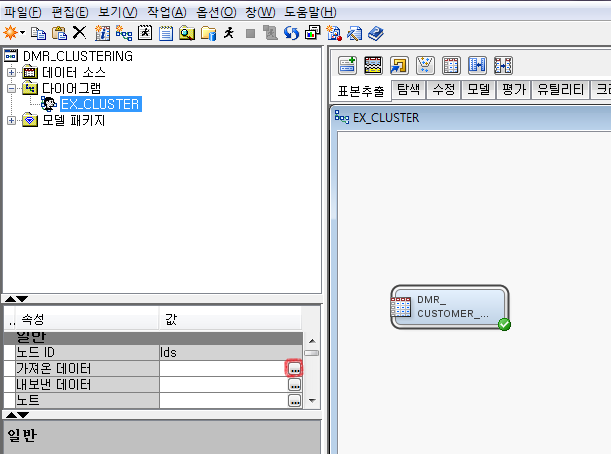Collapse the 다이어그램 tree node

coord(11,88)
